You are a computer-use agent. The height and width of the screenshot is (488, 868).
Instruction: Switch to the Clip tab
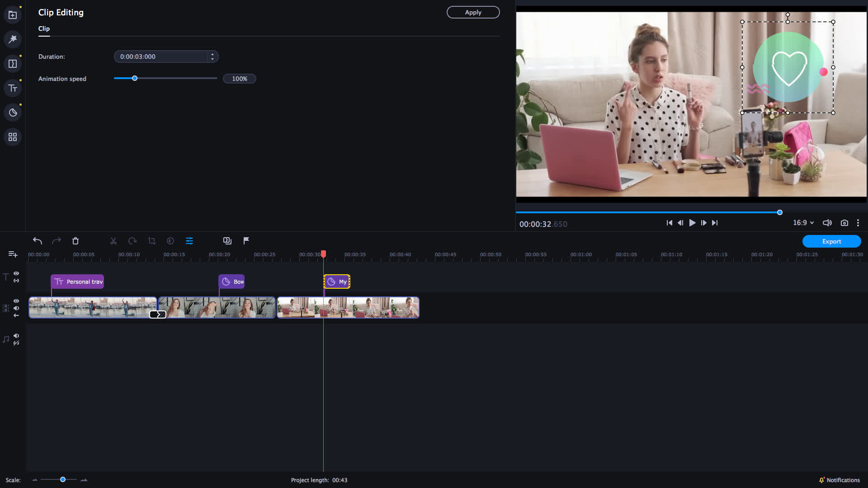pos(44,28)
